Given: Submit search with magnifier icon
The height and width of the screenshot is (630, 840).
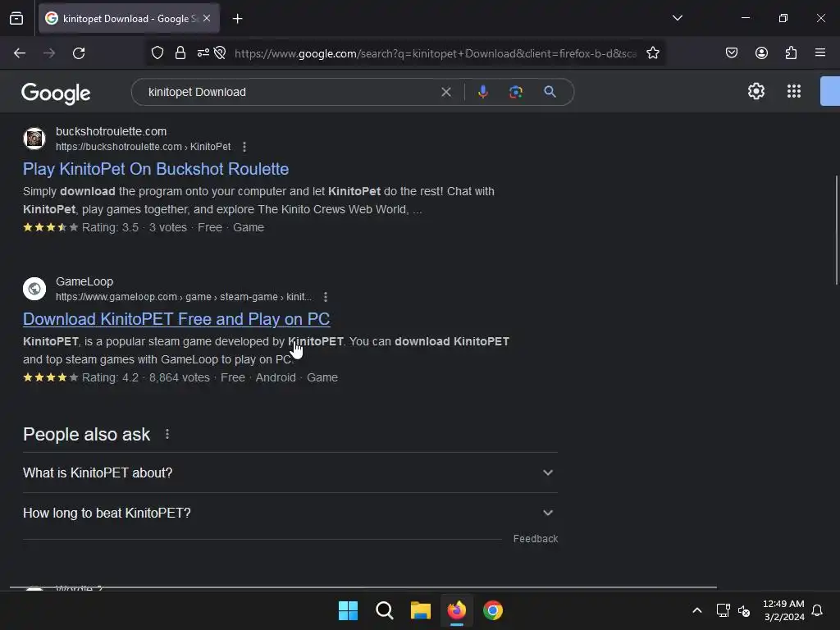Looking at the screenshot, I should (550, 92).
